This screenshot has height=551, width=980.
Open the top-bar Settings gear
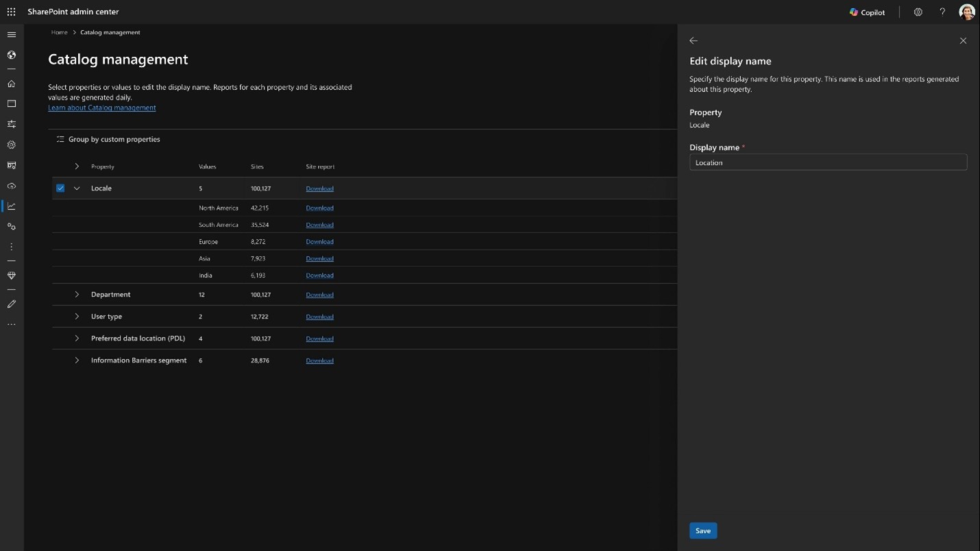(918, 12)
